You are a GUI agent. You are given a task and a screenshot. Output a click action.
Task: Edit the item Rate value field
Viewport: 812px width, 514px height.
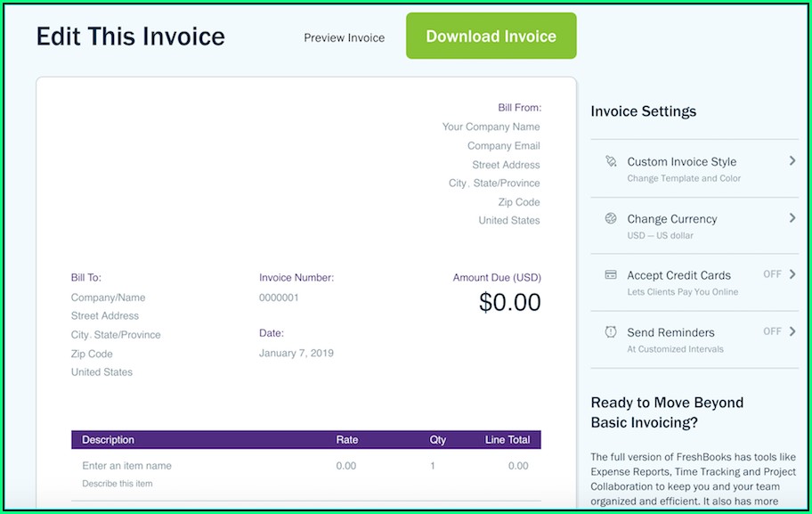point(345,466)
